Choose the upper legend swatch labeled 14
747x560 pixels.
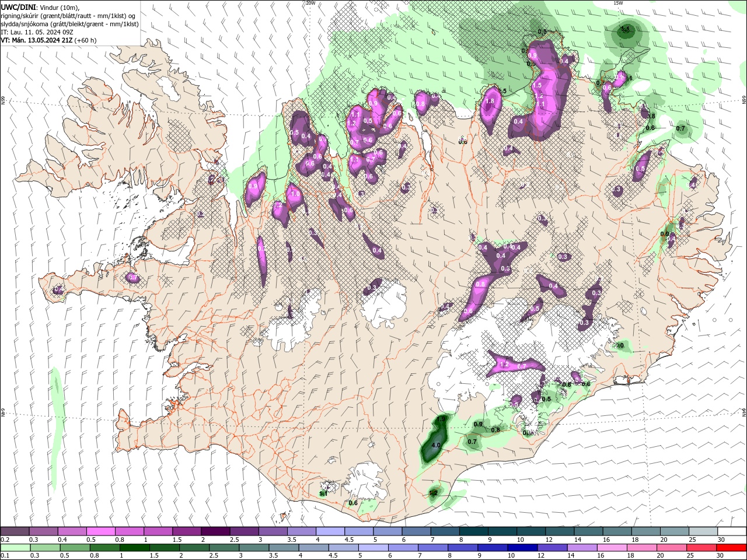(x=588, y=531)
